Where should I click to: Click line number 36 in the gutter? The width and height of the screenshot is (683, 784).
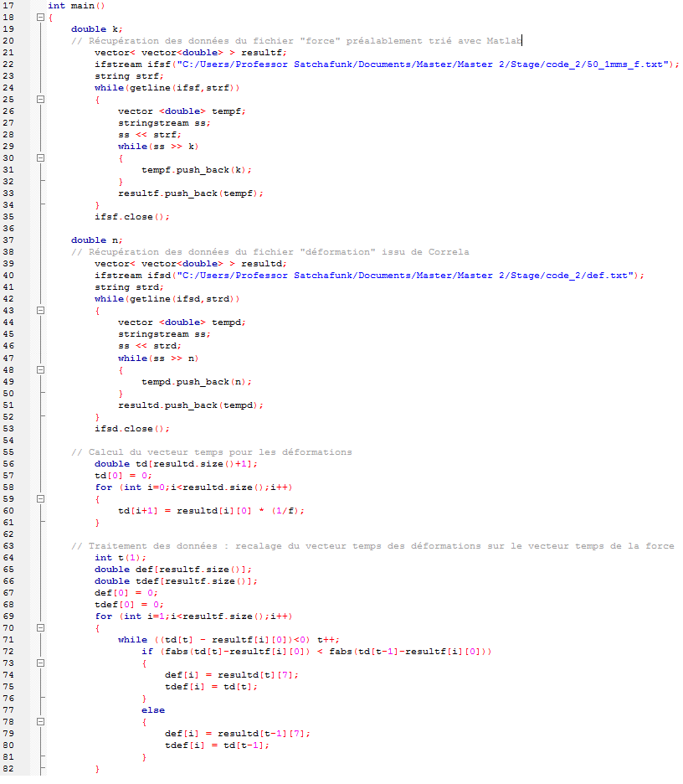(x=8, y=229)
